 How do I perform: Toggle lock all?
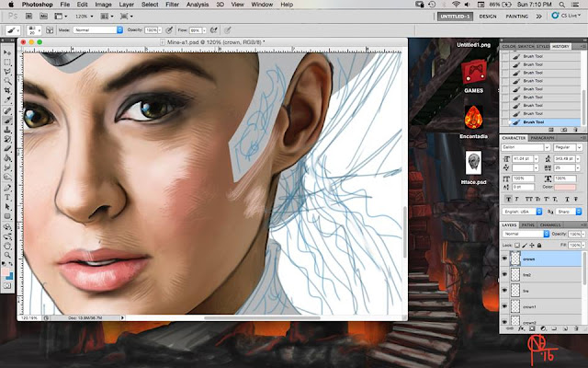(x=539, y=246)
